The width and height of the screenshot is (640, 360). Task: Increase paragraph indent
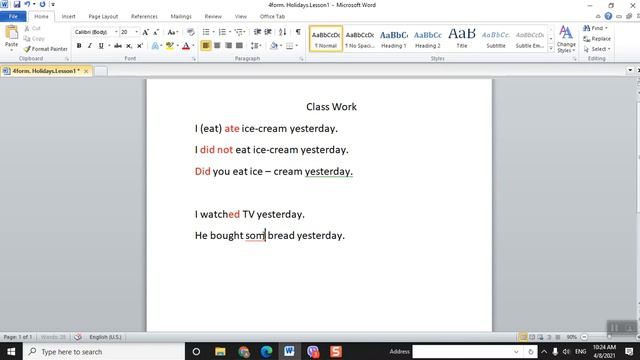coord(268,32)
